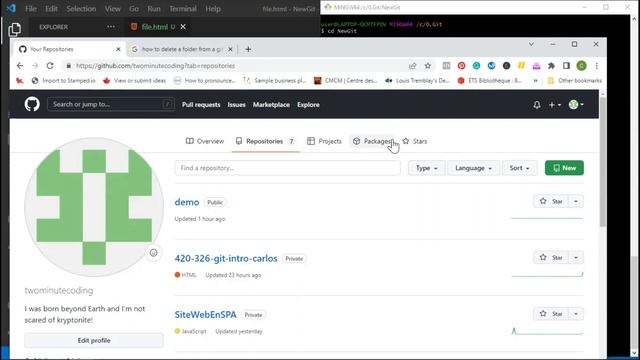Bookmark this page with the star icon
The height and width of the screenshot is (360, 640).
click(x=427, y=66)
